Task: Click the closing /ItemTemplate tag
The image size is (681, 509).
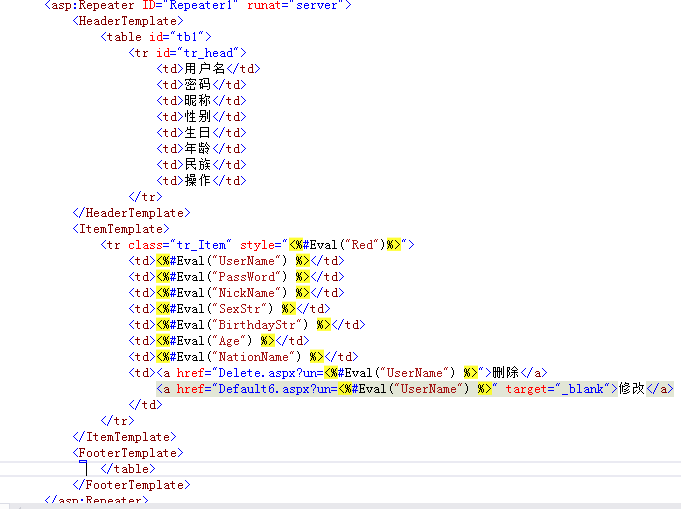Action: coord(125,437)
